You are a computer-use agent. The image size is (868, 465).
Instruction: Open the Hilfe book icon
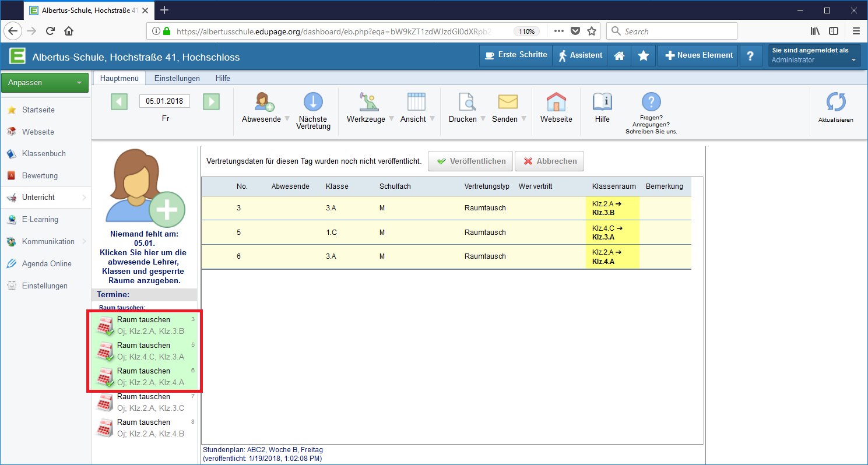[602, 101]
